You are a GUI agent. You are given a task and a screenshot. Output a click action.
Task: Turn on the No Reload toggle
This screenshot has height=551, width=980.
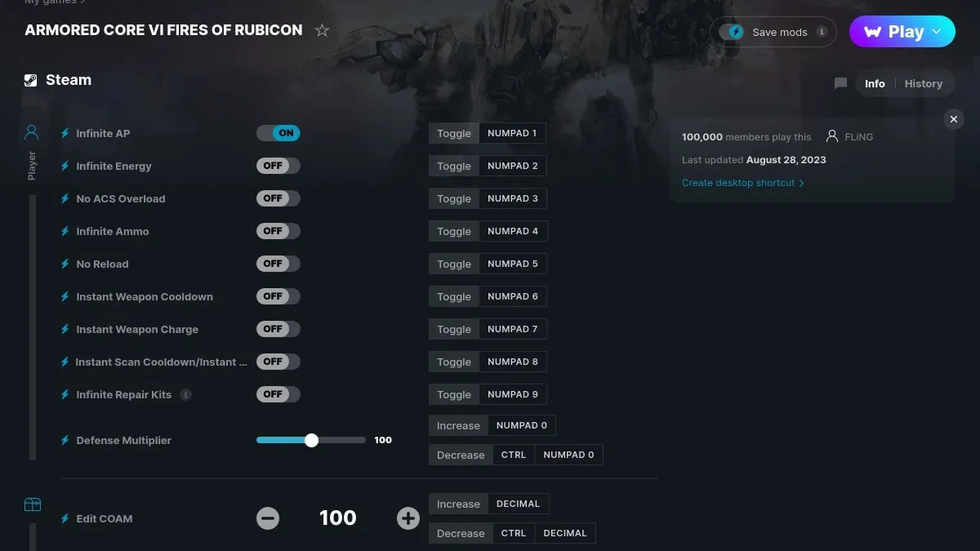click(x=278, y=264)
